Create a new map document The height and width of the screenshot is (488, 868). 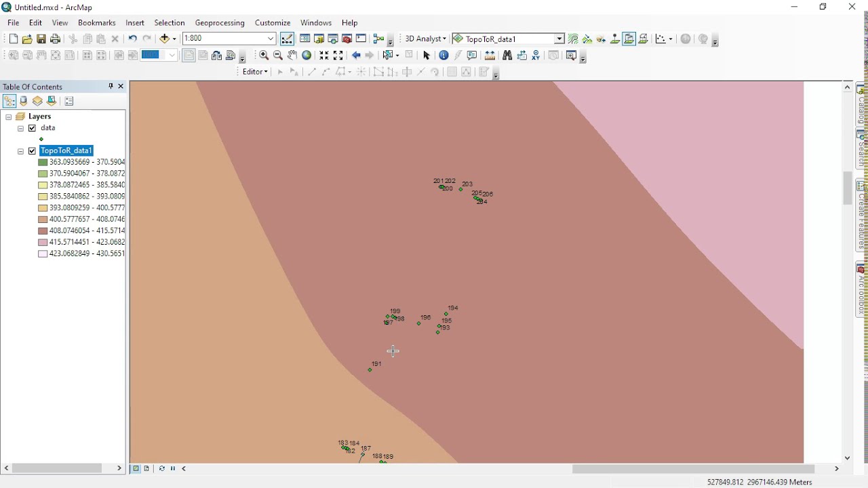click(x=13, y=39)
